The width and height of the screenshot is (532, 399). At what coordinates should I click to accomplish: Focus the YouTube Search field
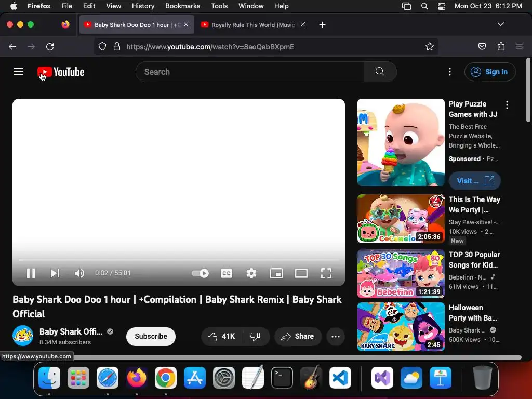coord(250,72)
